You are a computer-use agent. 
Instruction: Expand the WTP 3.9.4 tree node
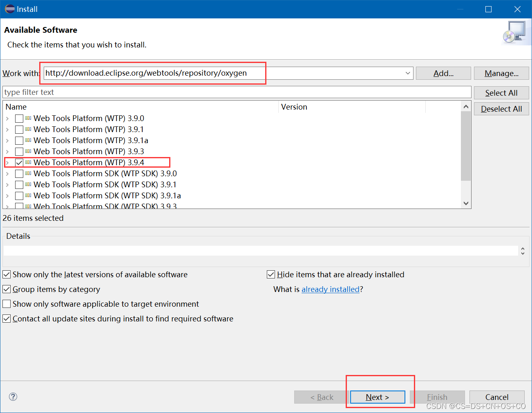coord(7,163)
